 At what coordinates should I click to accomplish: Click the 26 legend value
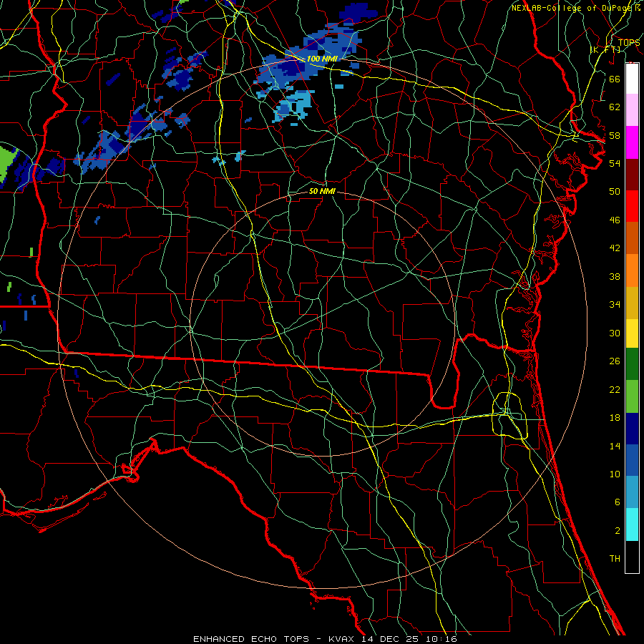[615, 361]
